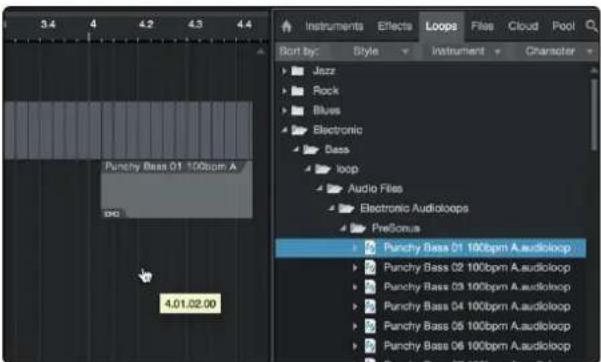The image size is (601, 362).
Task: Open the browser search magnifier icon
Action: point(591,26)
